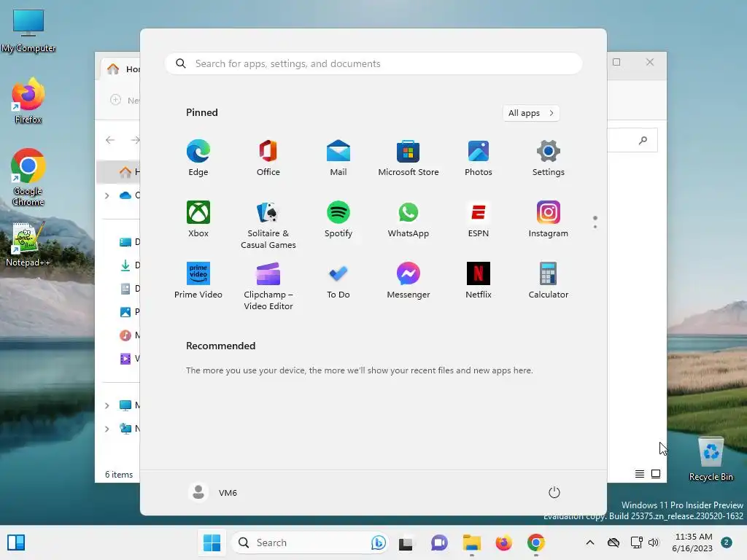This screenshot has width=747, height=560.
Task: Open the VM6 user account menu
Action: point(213,492)
